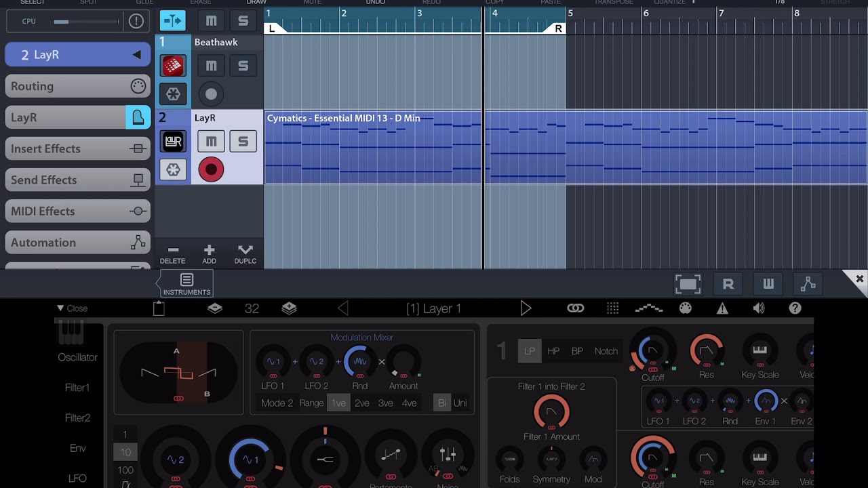
Task: Arm recording on Beathawk track
Action: pos(211,94)
